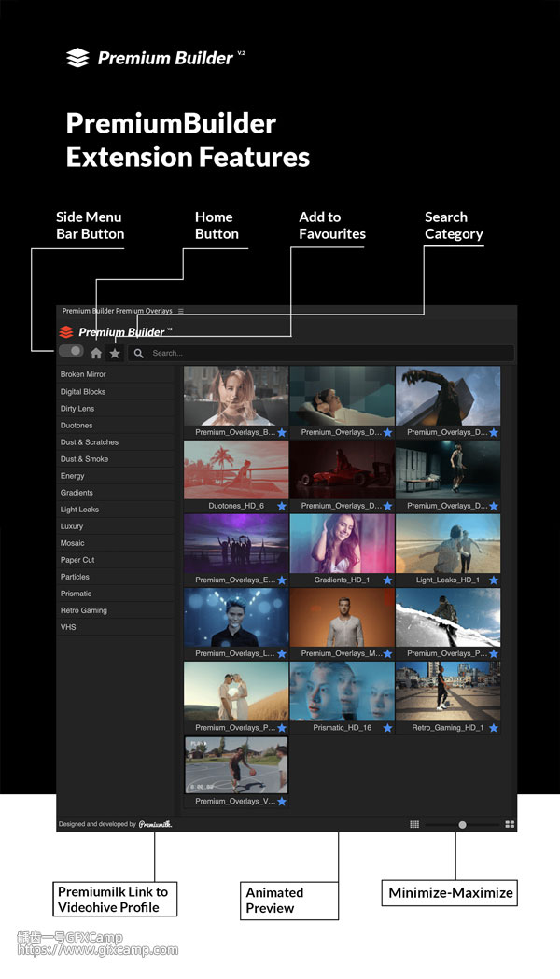Open the Retro Gaming category
Viewport: 560px width, 979px height.
[116, 610]
